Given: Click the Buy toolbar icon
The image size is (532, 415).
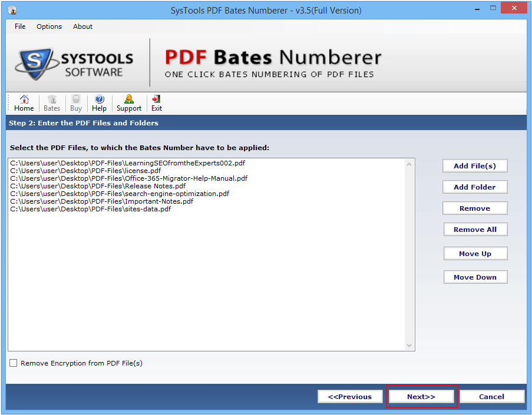Looking at the screenshot, I should 76,103.
